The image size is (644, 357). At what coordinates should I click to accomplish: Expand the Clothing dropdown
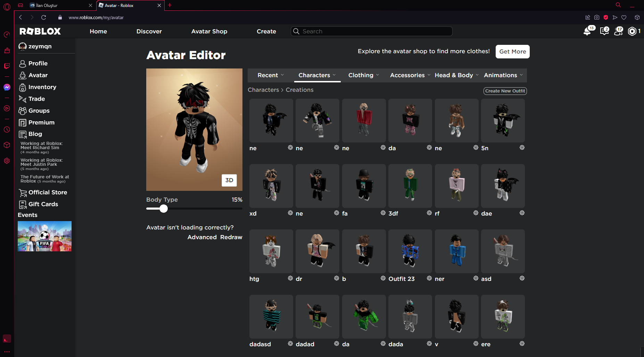[364, 75]
